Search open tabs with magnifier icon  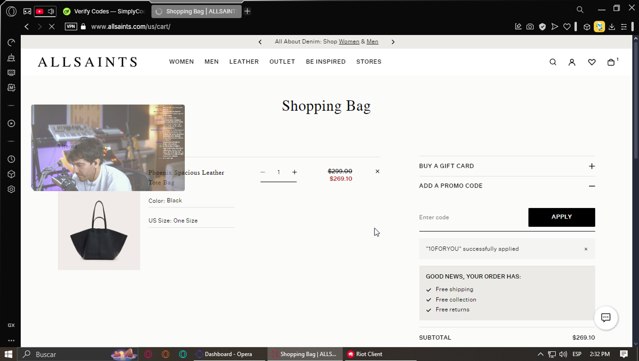[580, 9]
